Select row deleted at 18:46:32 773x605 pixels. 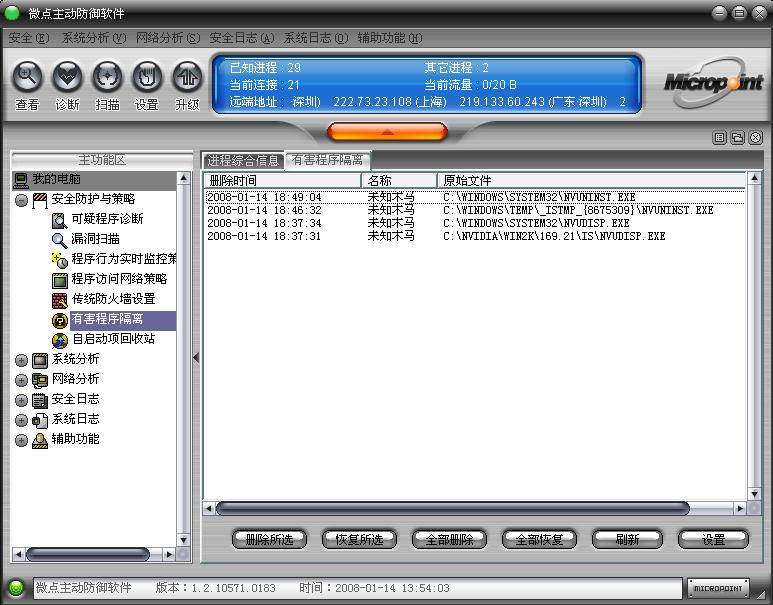coord(475,210)
